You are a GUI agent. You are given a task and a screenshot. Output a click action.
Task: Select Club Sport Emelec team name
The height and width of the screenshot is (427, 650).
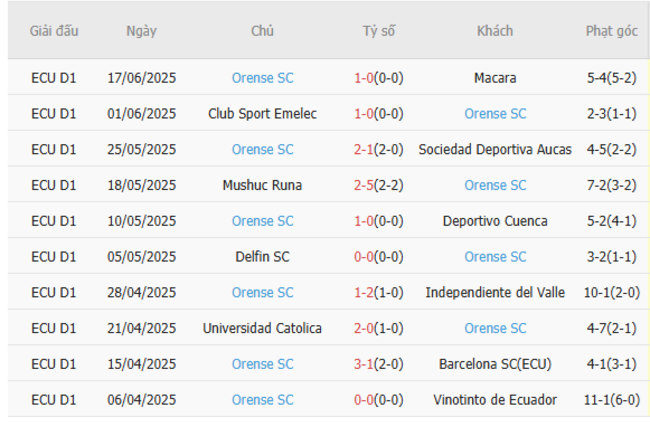click(x=262, y=114)
